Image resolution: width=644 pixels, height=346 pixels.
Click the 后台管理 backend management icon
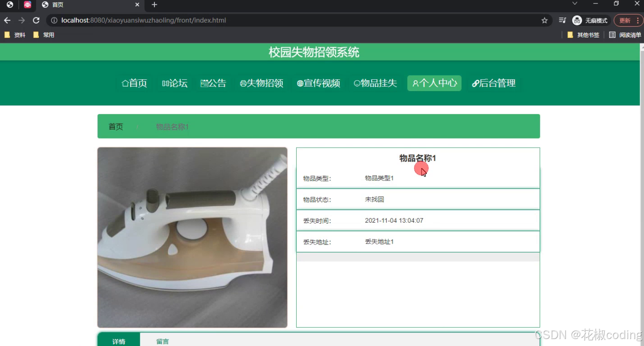(x=475, y=83)
